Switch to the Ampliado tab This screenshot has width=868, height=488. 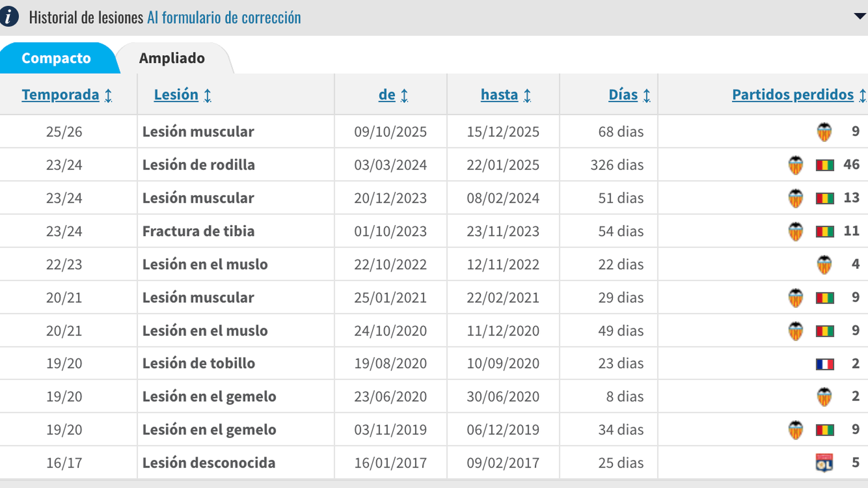[x=172, y=58]
